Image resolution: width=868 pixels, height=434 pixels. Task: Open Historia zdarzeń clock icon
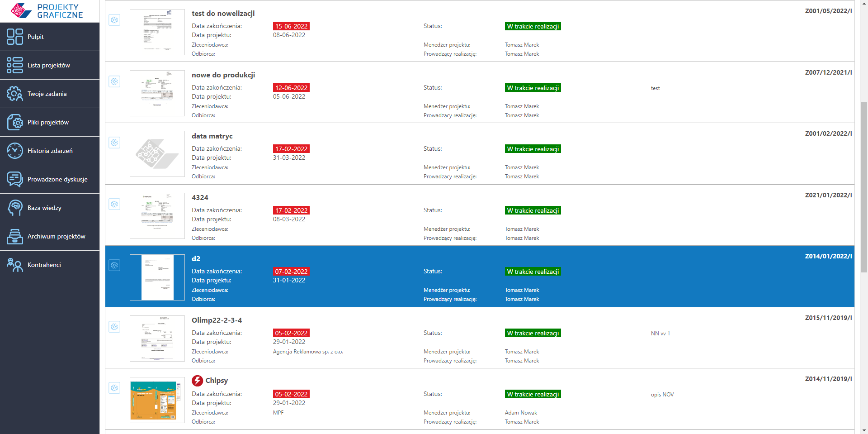(x=14, y=151)
